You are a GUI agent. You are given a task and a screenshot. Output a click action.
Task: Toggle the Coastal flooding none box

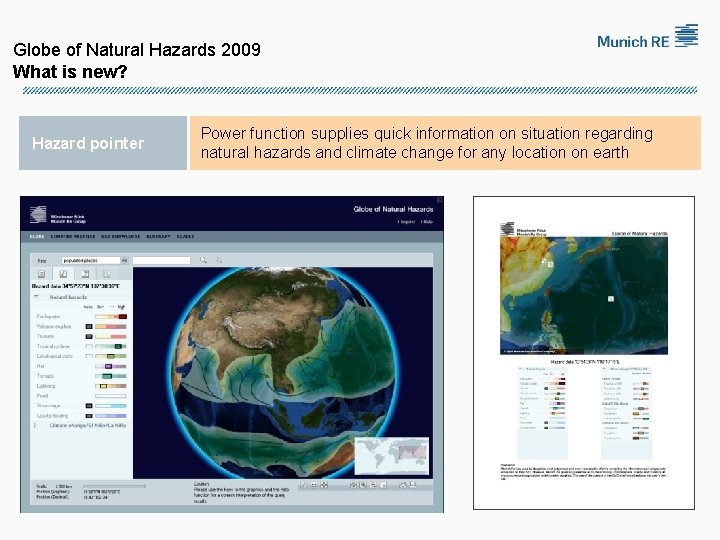point(89,416)
